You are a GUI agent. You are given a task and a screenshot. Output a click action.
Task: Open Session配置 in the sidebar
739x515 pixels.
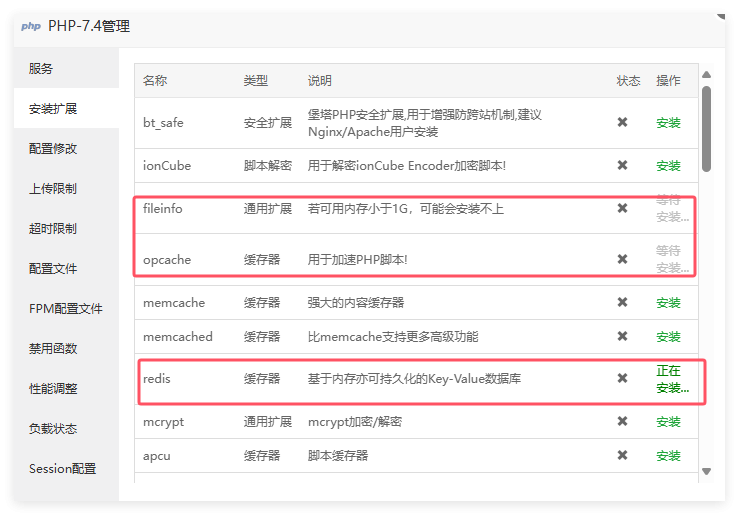62,468
